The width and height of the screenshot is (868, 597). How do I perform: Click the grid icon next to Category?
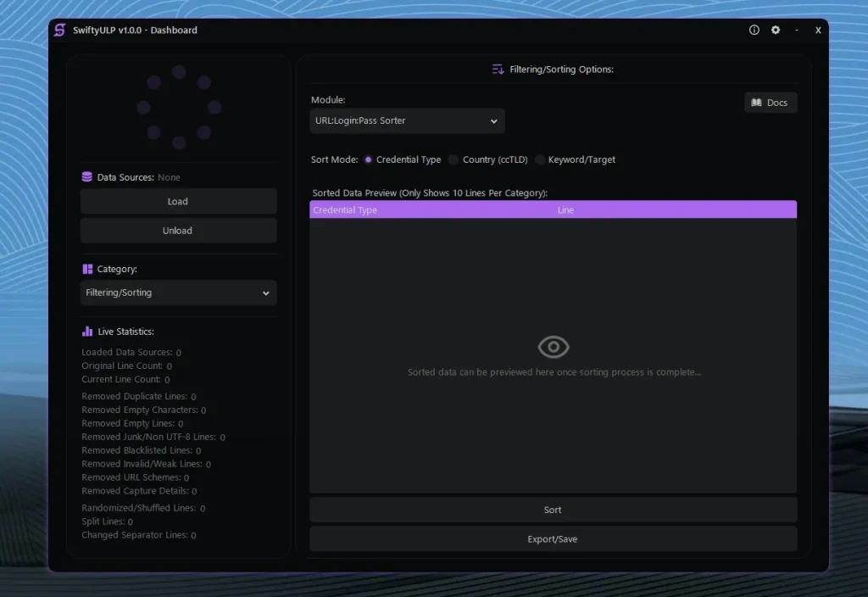[x=86, y=269]
